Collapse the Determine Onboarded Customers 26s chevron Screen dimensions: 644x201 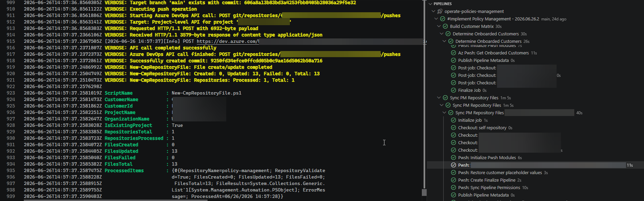tap(444, 41)
